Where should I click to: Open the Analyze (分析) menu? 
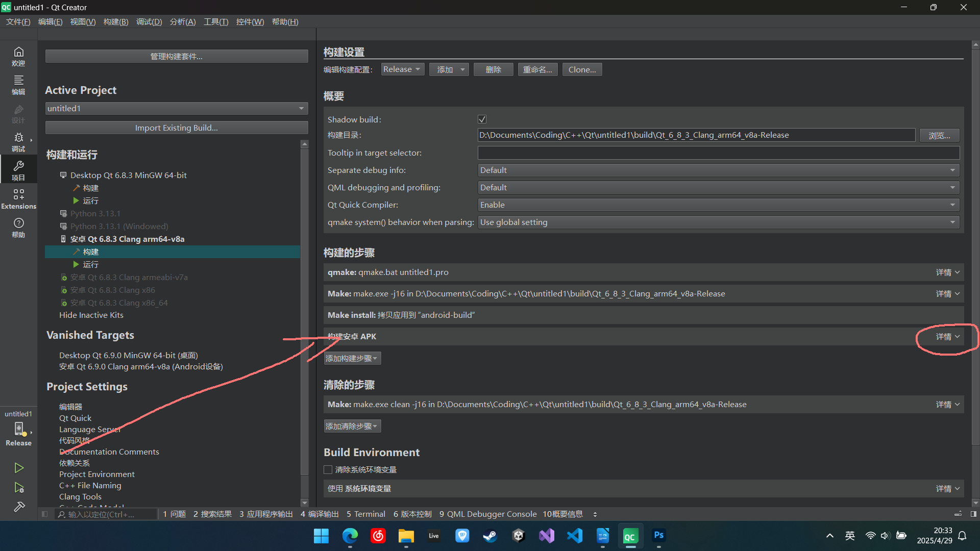[183, 22]
